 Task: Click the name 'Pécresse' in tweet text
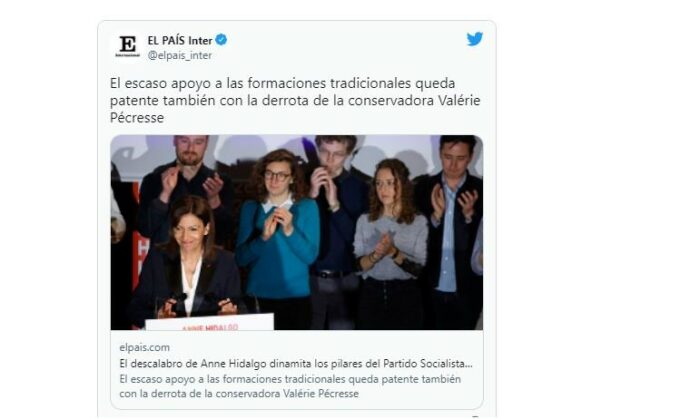pyautogui.click(x=137, y=118)
